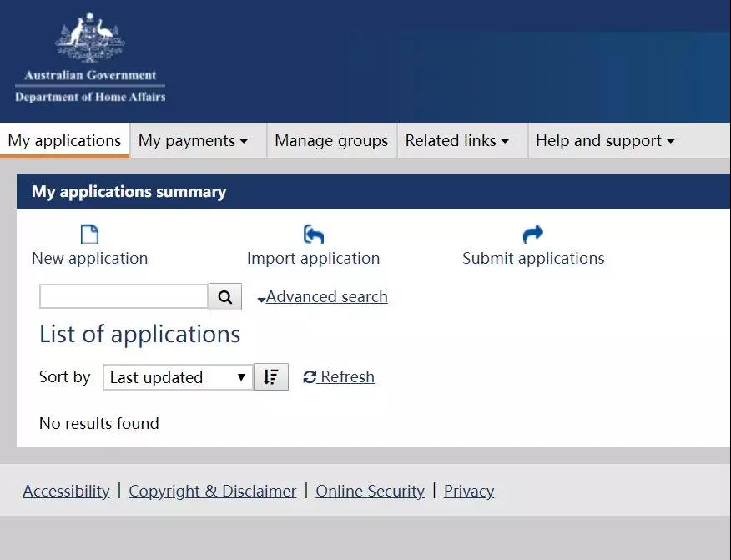This screenshot has height=560, width=731.
Task: Click the circular Refresh icon
Action: [310, 377]
